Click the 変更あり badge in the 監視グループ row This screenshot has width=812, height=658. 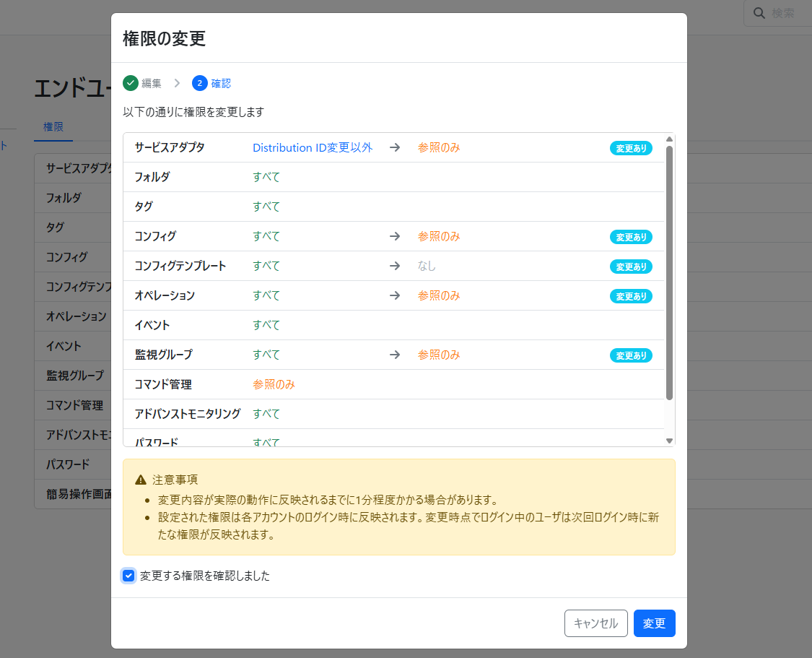pyautogui.click(x=631, y=355)
